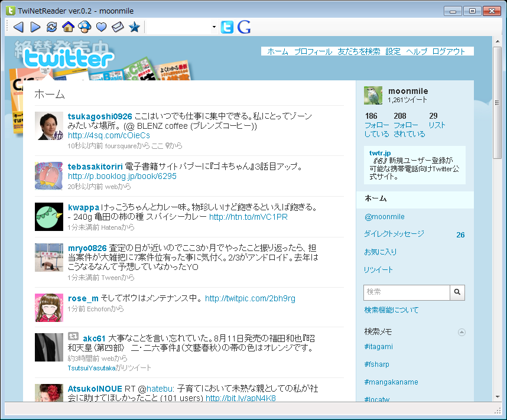507x420 pixels.
Task: Click the search magnifier button
Action: pyautogui.click(x=457, y=292)
